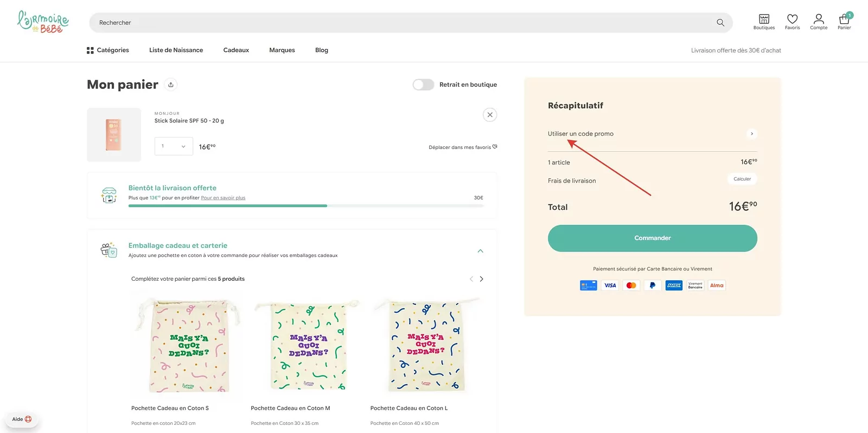868x433 pixels.
Task: Open the Boutiques store locator icon
Action: pos(764,22)
